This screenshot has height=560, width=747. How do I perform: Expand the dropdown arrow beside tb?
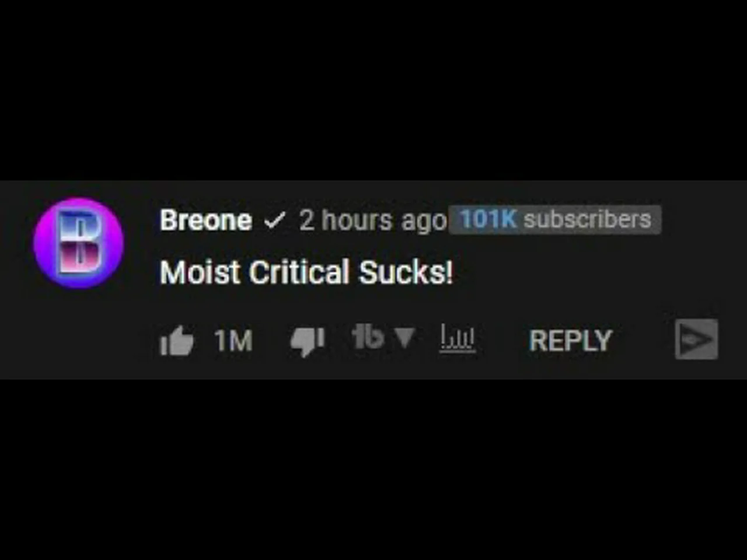pos(404,337)
